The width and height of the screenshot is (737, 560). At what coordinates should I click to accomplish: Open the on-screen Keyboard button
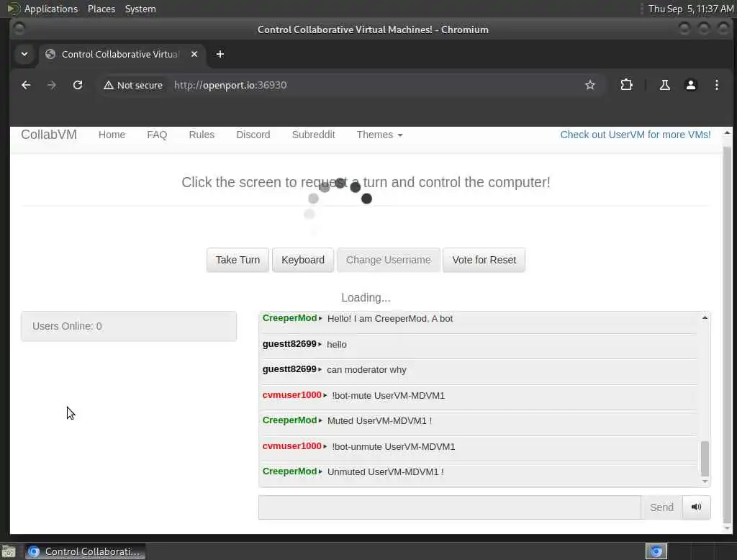(x=303, y=260)
